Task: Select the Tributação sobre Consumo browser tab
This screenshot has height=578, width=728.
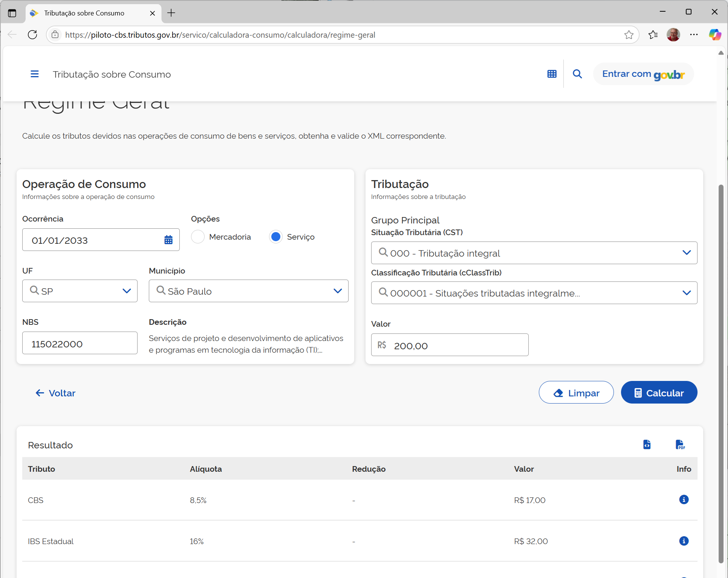Action: click(x=84, y=13)
